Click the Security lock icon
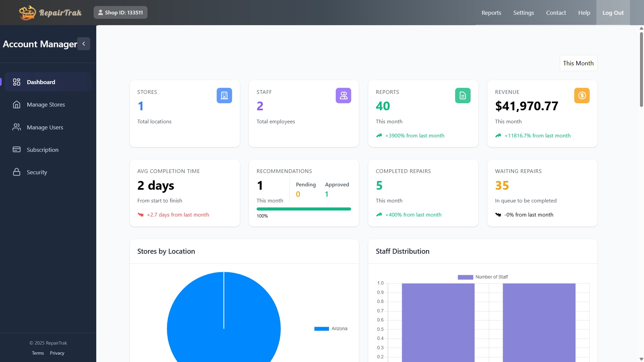This screenshot has height=362, width=644. 16,172
